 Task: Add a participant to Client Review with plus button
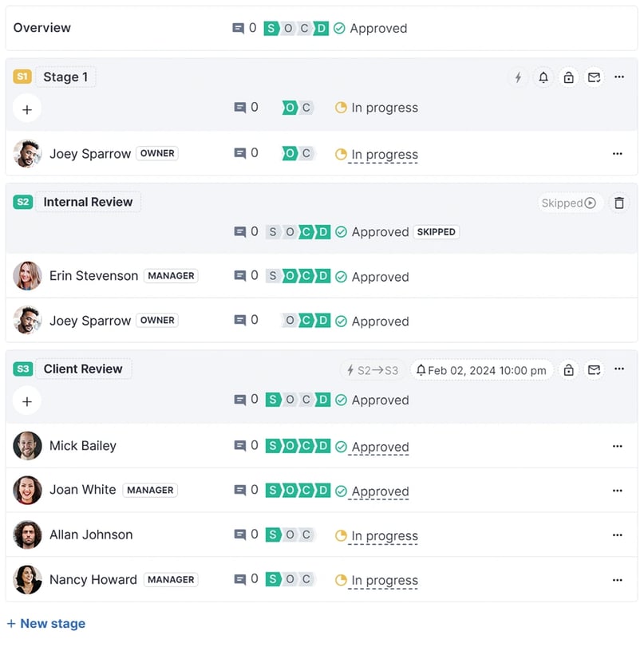click(x=26, y=400)
